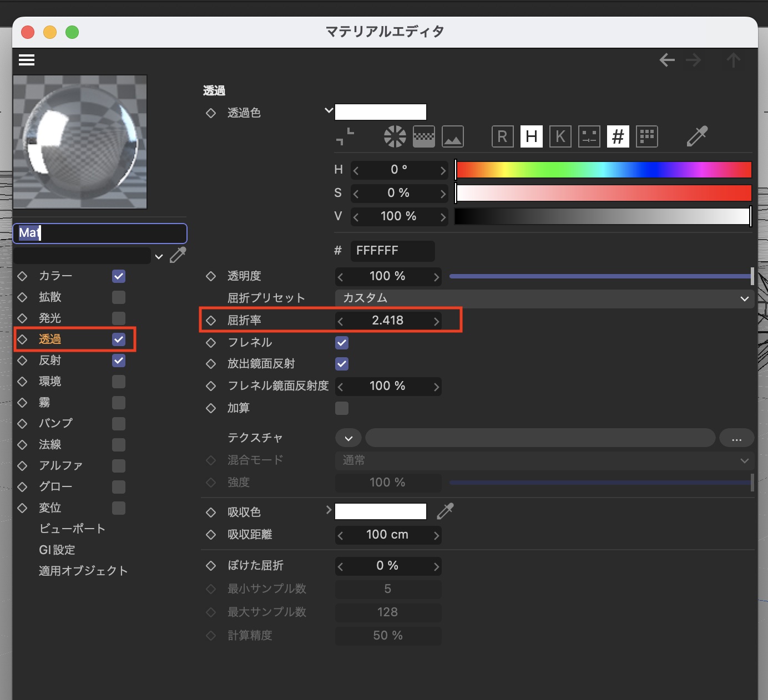Click the absorption color eyedropper
Viewport: 768px width, 700px height.
[x=445, y=511]
